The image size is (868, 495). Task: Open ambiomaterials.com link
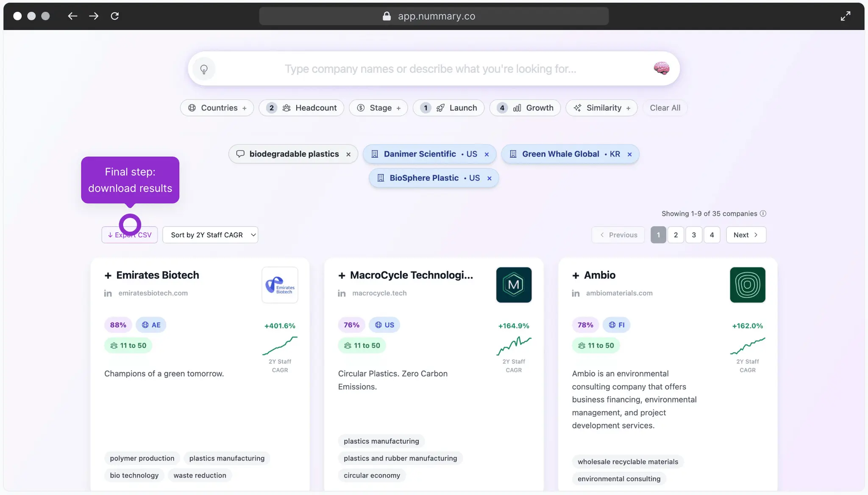tap(619, 293)
